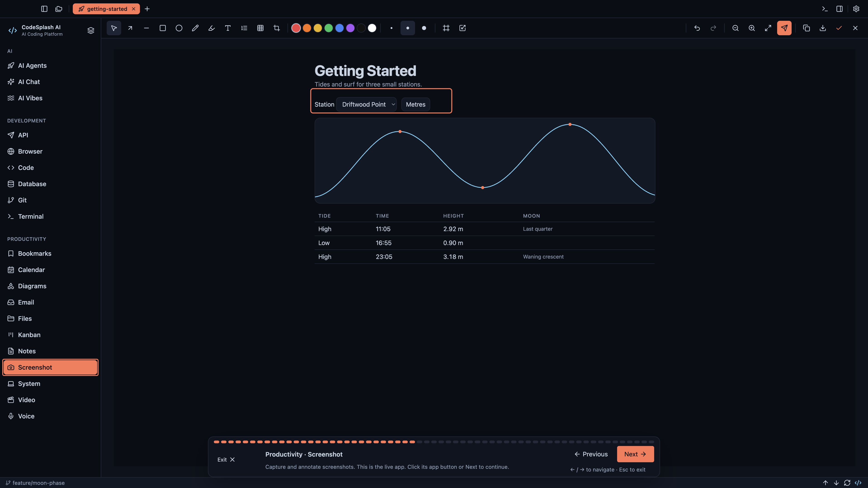Click the 23:05 time cell
The image size is (868, 488).
click(x=384, y=257)
